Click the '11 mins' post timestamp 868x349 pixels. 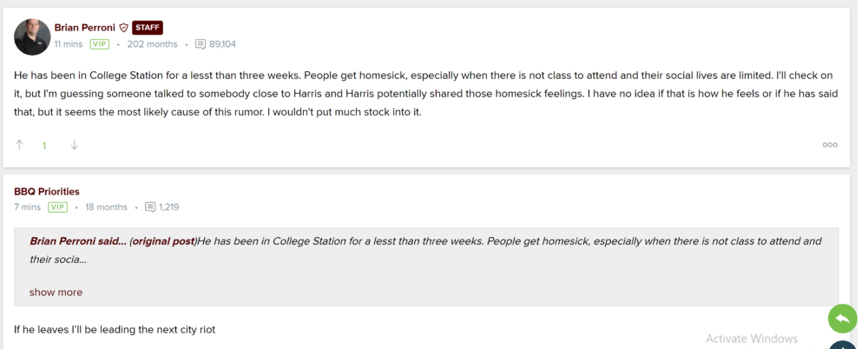[x=69, y=44]
